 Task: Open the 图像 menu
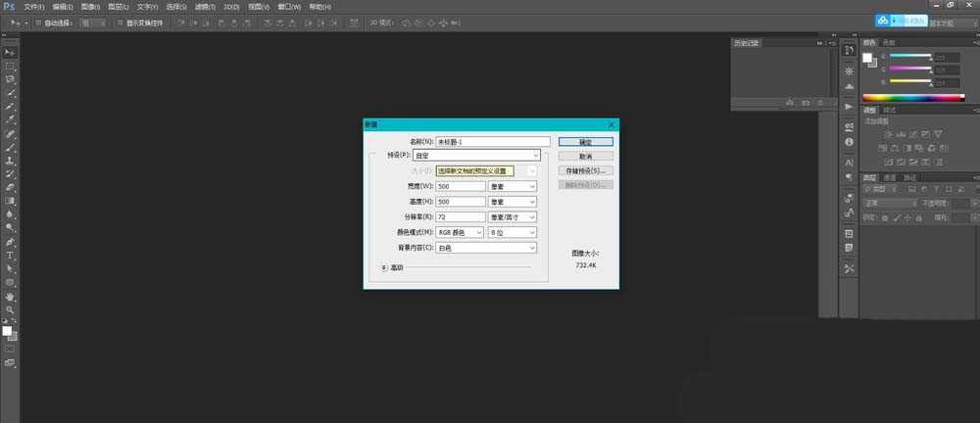click(x=90, y=7)
